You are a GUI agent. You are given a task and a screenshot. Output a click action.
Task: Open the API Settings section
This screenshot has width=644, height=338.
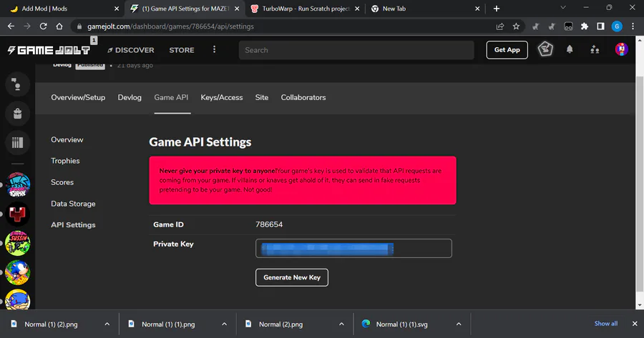[73, 225]
